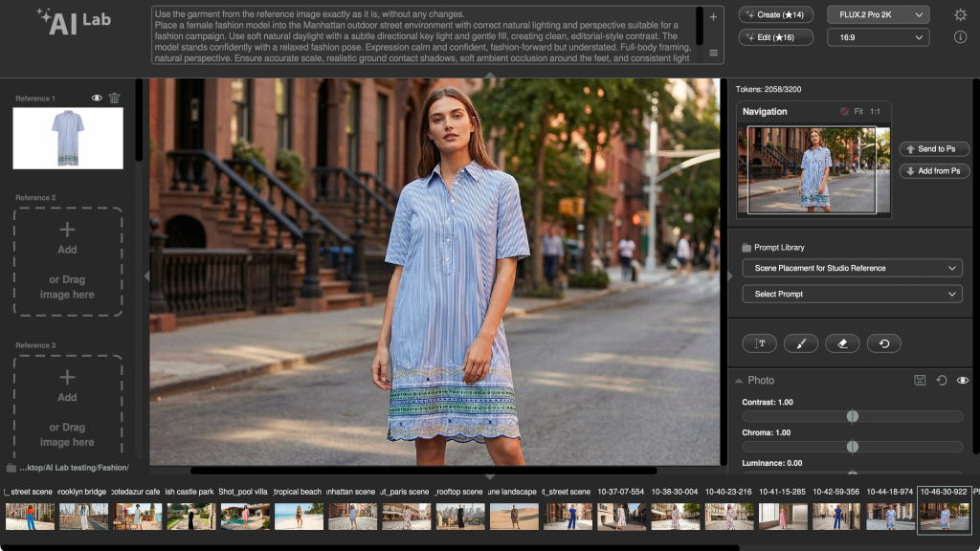Open settings with the gear icon

(960, 14)
